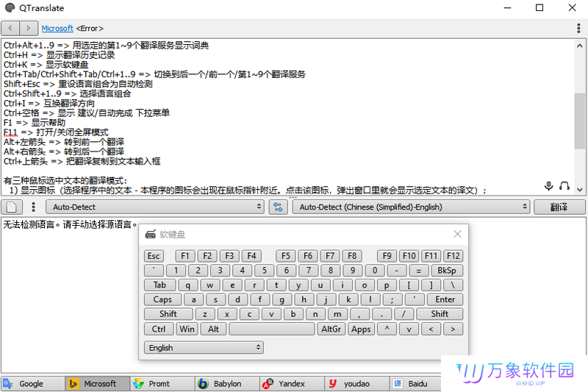Click the right arrow key on soft keyboard
Screen dimensions: 588x392
point(453,329)
